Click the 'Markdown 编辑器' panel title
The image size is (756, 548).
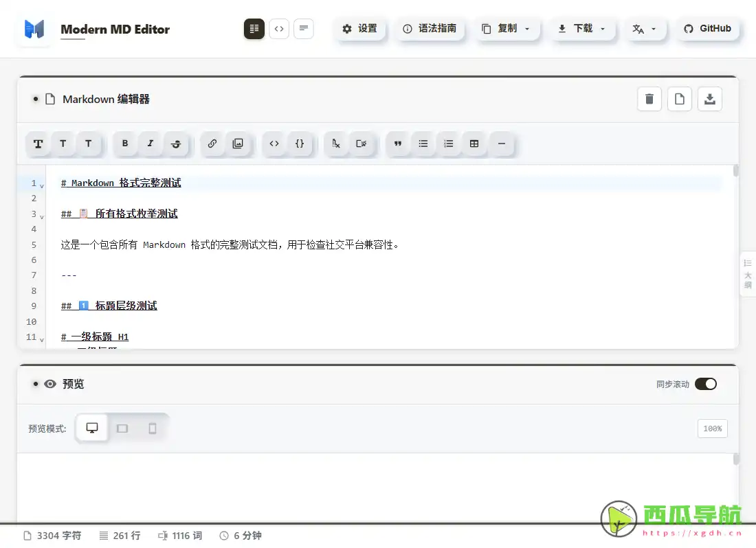coord(106,99)
